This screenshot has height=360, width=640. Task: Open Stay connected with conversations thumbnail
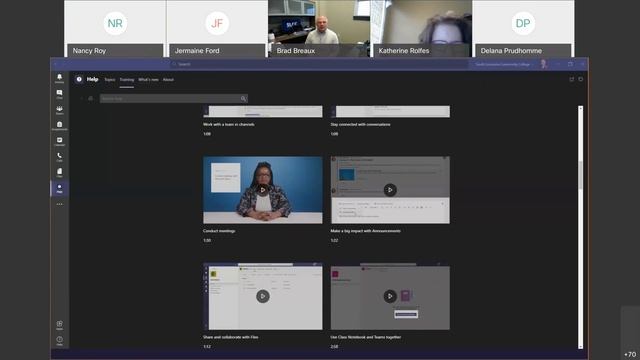click(390, 111)
